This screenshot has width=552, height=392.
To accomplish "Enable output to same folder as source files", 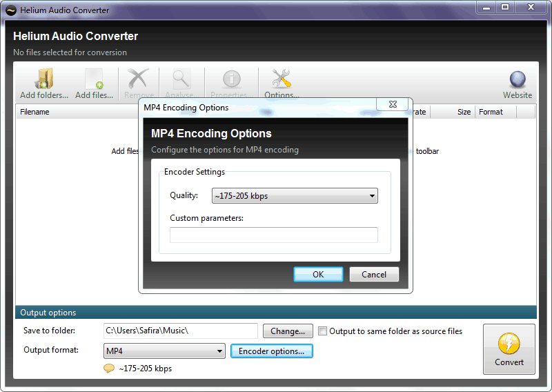I will click(322, 331).
